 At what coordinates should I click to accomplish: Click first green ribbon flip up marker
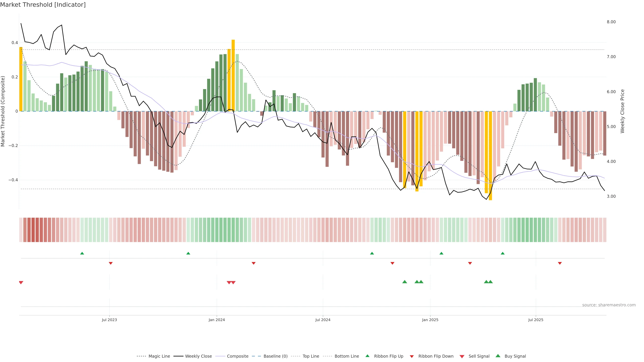82,253
